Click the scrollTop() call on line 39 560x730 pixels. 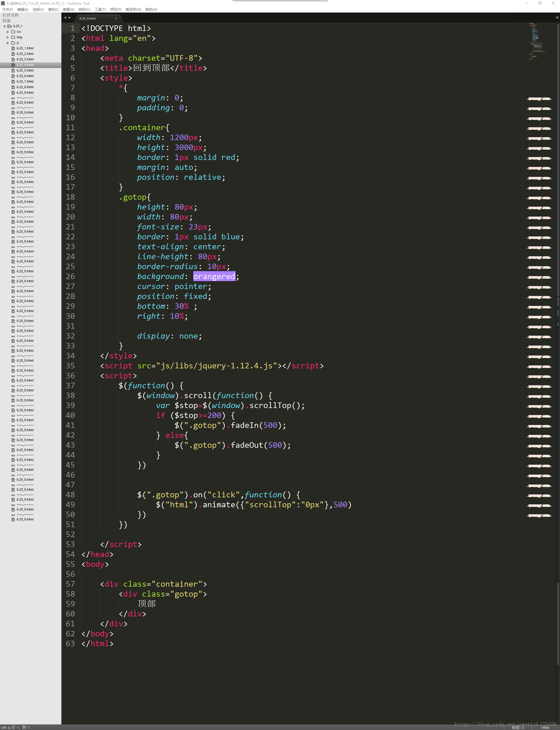[275, 405]
